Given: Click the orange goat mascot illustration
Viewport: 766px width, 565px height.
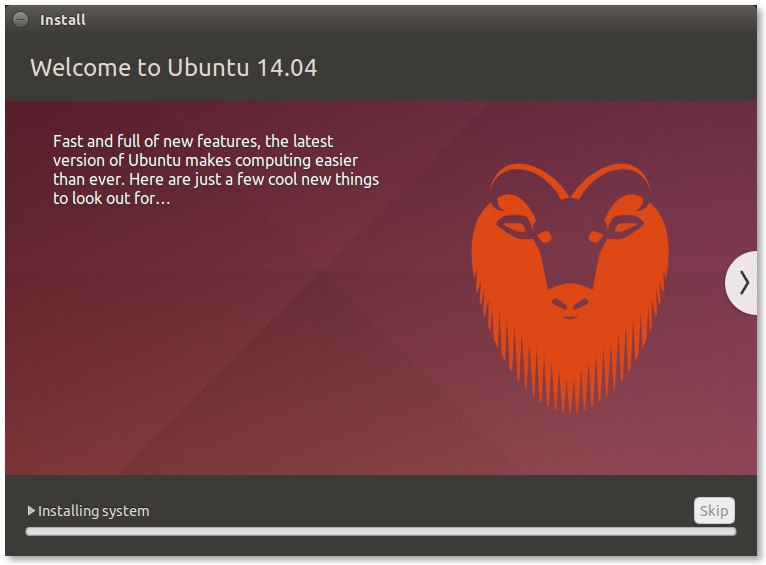Looking at the screenshot, I should [570, 287].
